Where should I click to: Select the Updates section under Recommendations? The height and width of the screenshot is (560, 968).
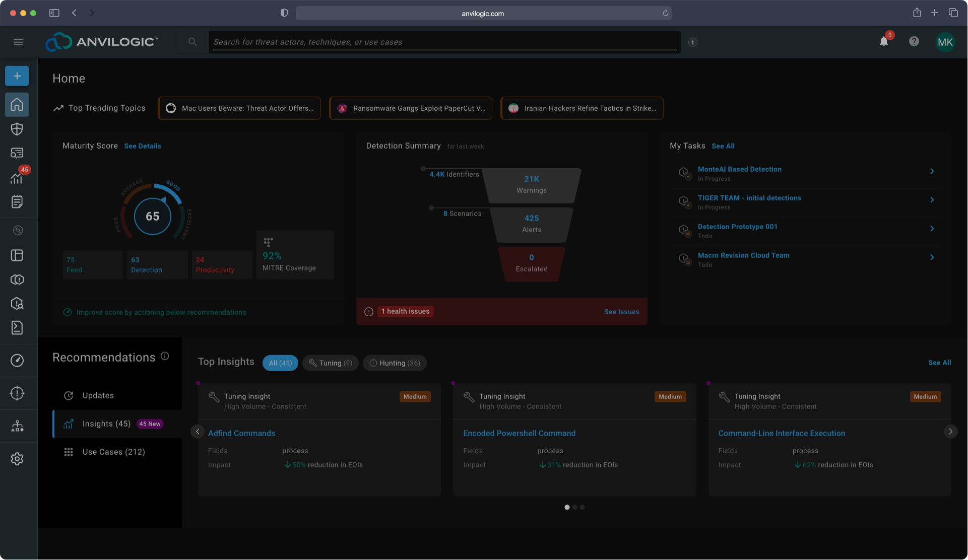coord(98,395)
